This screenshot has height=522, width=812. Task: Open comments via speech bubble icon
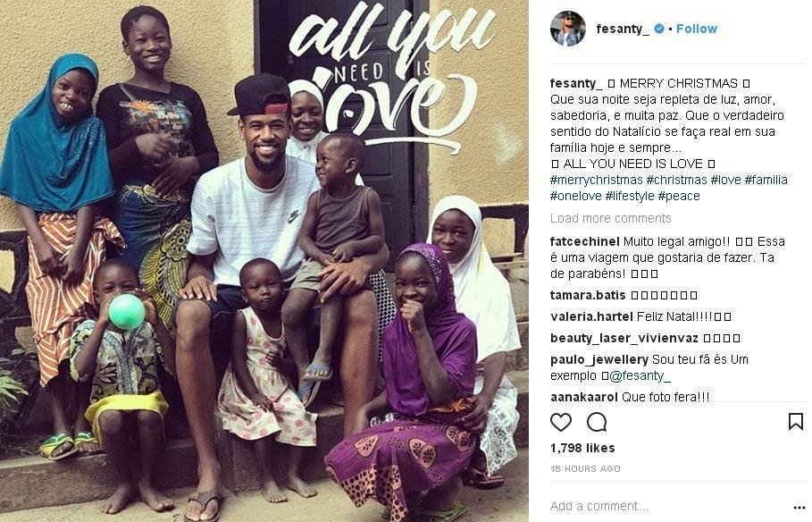597,423
